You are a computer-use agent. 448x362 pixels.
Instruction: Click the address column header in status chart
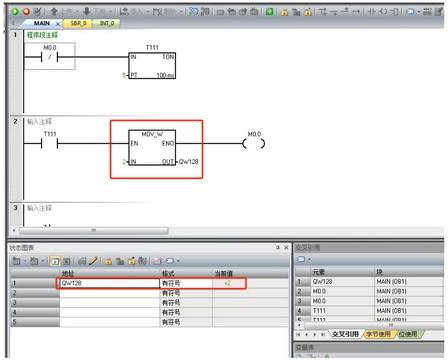(x=110, y=274)
